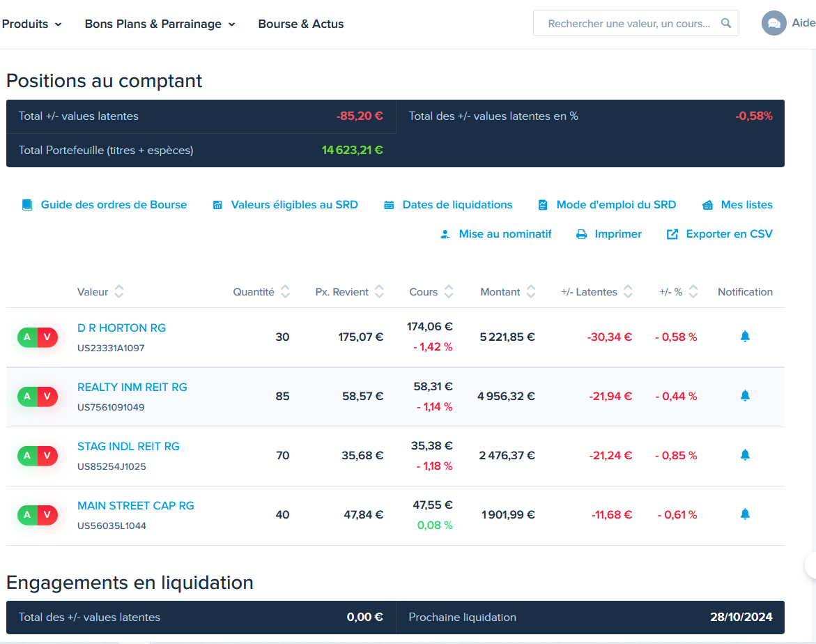Image resolution: width=816 pixels, height=644 pixels.
Task: Sort the table by the Quantité column arrows
Action: [285, 291]
